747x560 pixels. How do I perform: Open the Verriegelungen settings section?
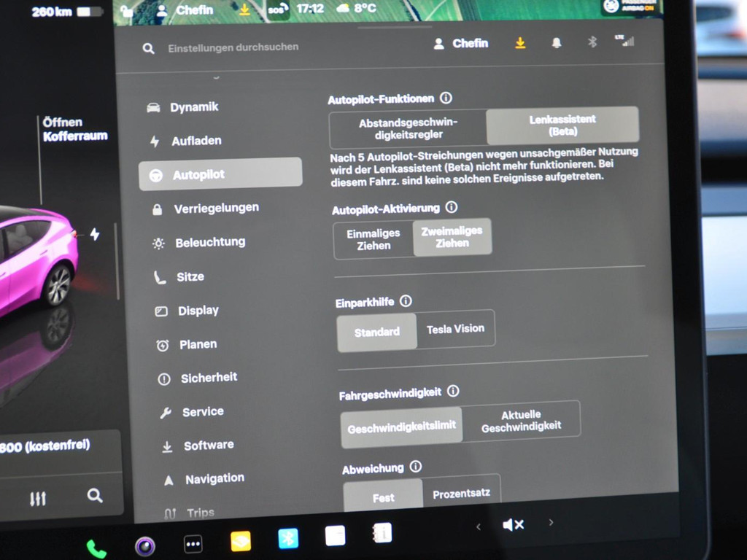216,209
